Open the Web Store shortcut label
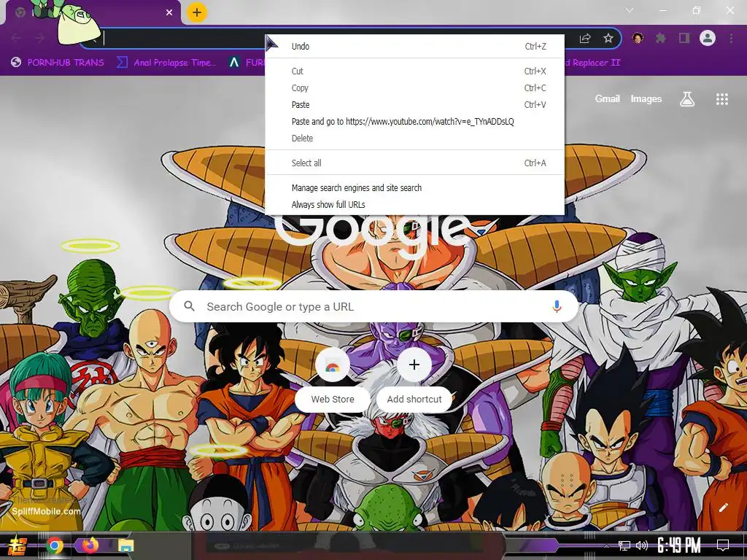 click(333, 399)
